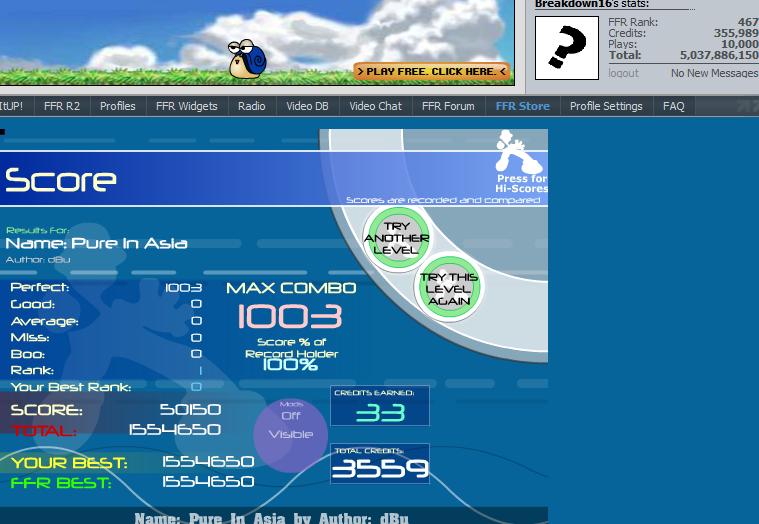
Task: Open the Profiles menu item
Action: [118, 106]
